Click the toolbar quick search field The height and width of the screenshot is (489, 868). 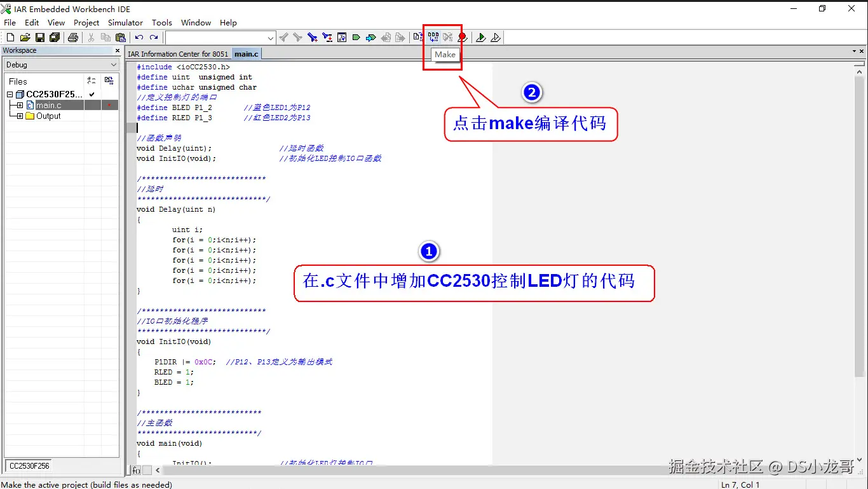point(219,37)
